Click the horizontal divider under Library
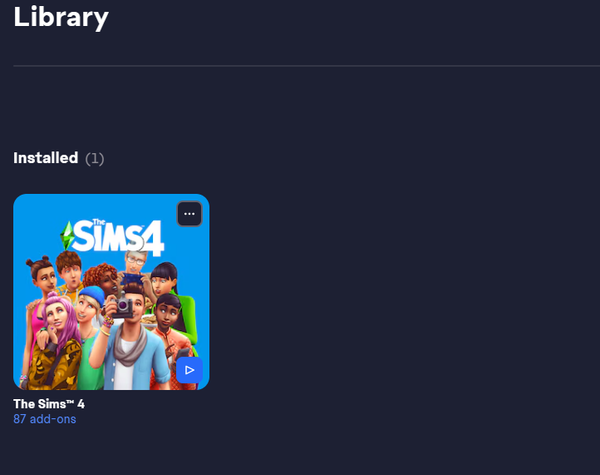The width and height of the screenshot is (600, 475). tap(307, 66)
